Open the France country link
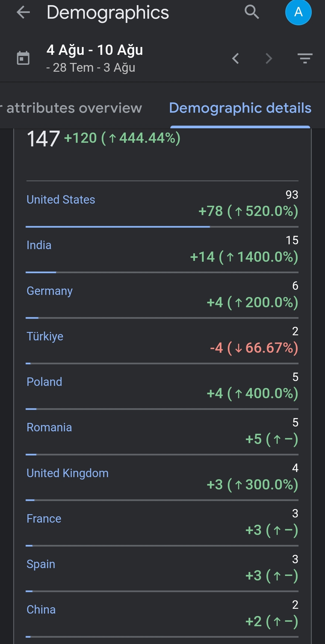The image size is (325, 644). point(44,519)
